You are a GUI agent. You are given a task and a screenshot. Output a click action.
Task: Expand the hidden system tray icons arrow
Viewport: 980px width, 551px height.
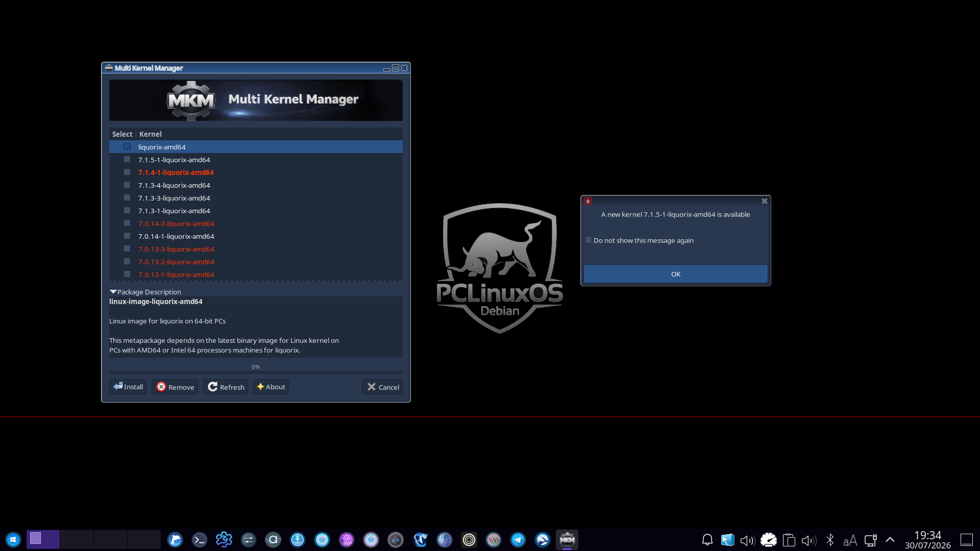(890, 540)
